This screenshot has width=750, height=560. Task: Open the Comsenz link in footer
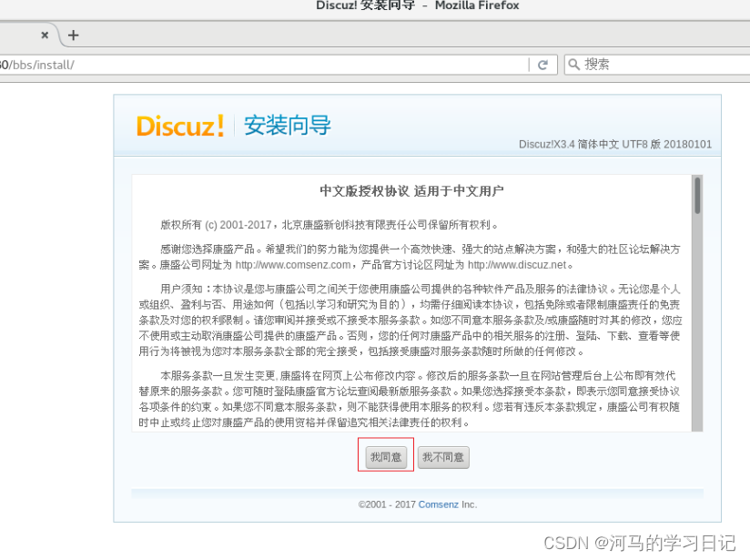click(438, 504)
